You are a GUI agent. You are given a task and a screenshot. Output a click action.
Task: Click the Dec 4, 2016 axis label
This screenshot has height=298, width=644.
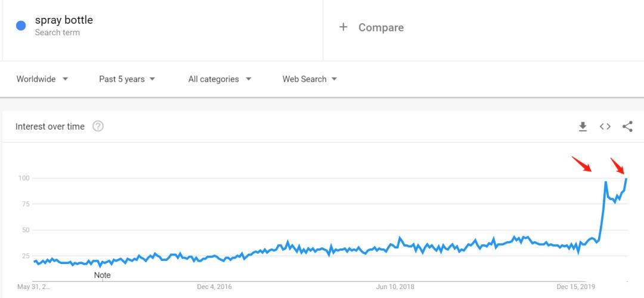(215, 287)
